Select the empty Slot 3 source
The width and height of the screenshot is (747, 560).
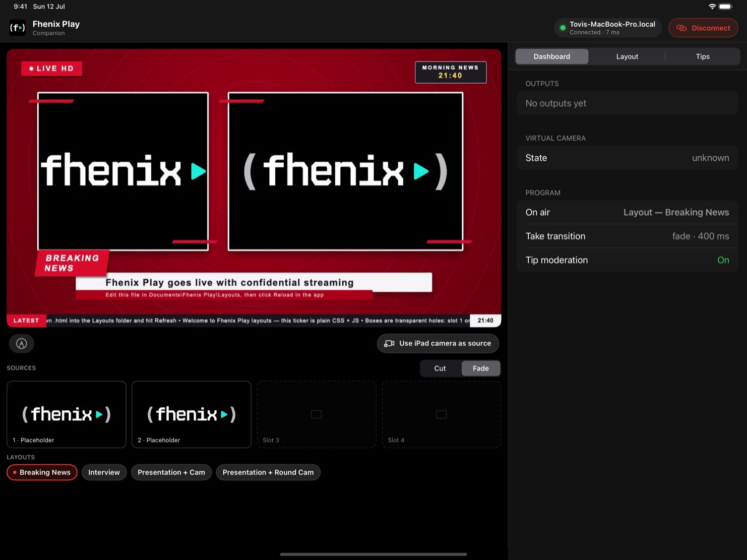click(317, 414)
